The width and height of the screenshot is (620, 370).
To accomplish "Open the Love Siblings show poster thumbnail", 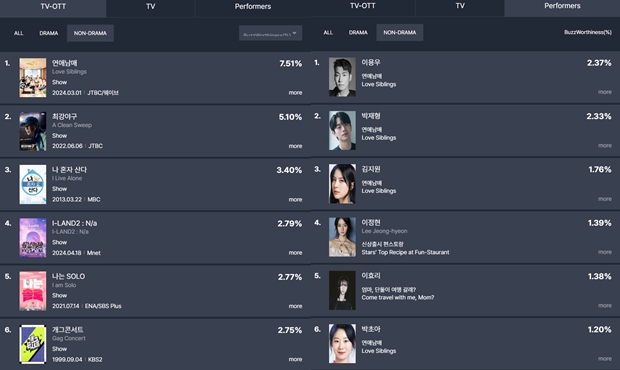I will point(33,77).
